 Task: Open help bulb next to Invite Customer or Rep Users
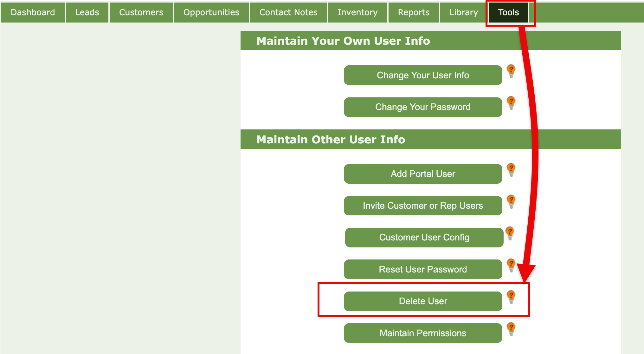(511, 201)
